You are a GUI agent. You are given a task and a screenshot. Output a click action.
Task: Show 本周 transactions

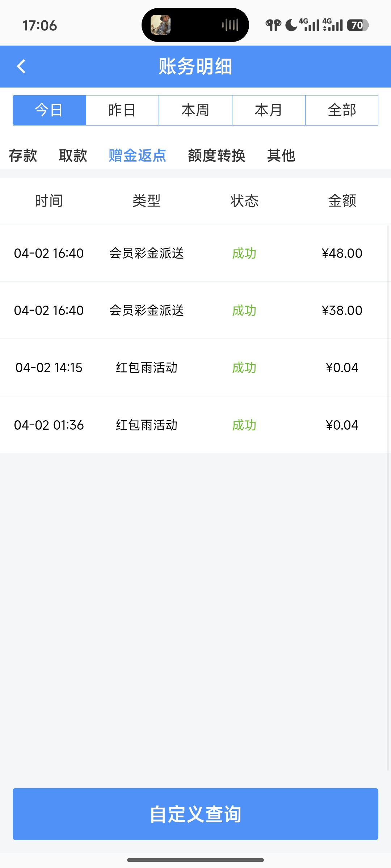tap(195, 110)
